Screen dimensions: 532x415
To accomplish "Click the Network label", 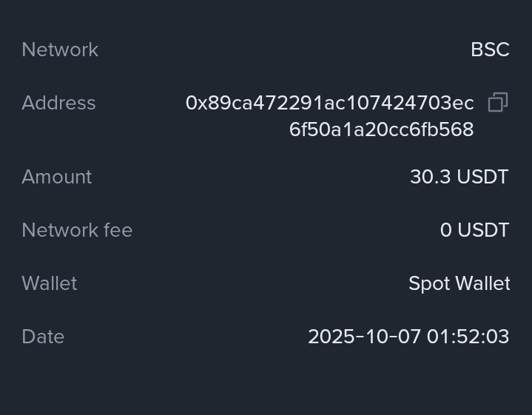I will [60, 50].
